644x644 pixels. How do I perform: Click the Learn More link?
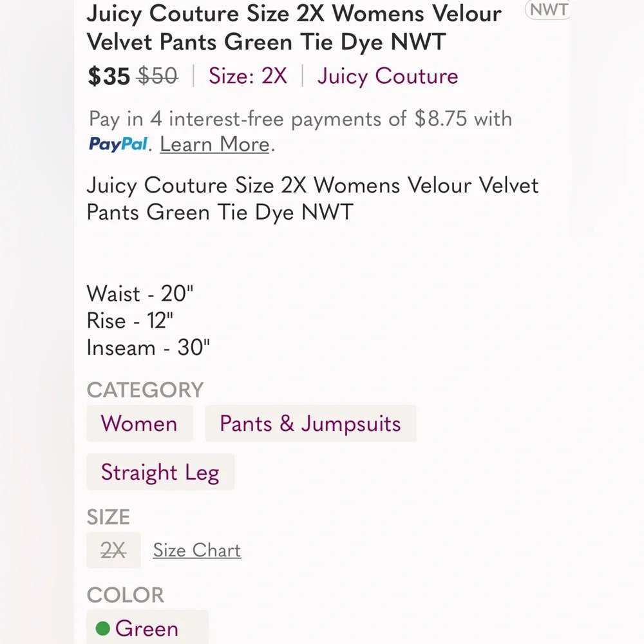tap(214, 144)
